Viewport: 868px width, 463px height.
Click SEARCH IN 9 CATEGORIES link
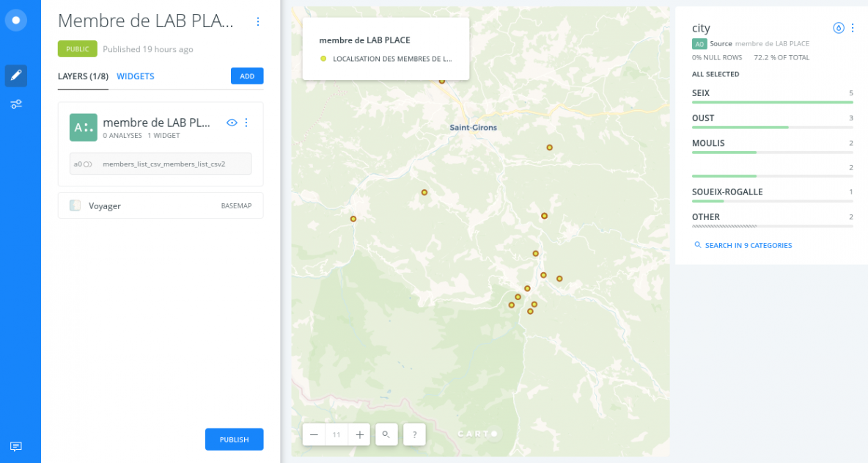pos(749,245)
